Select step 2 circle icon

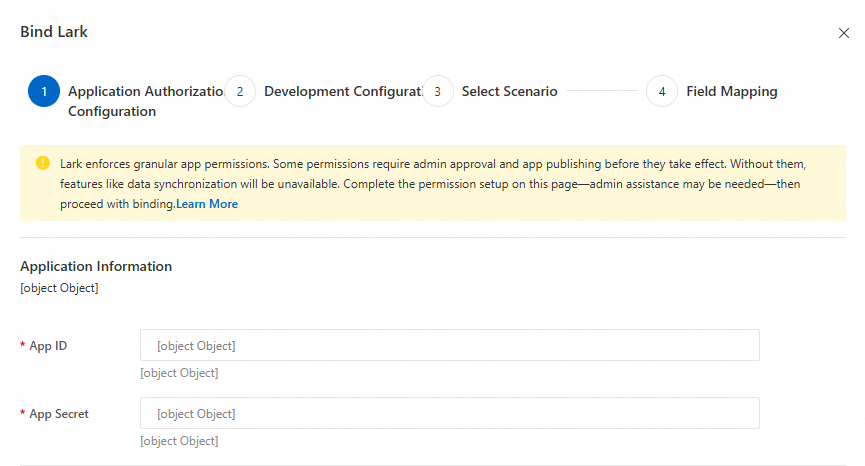240,91
